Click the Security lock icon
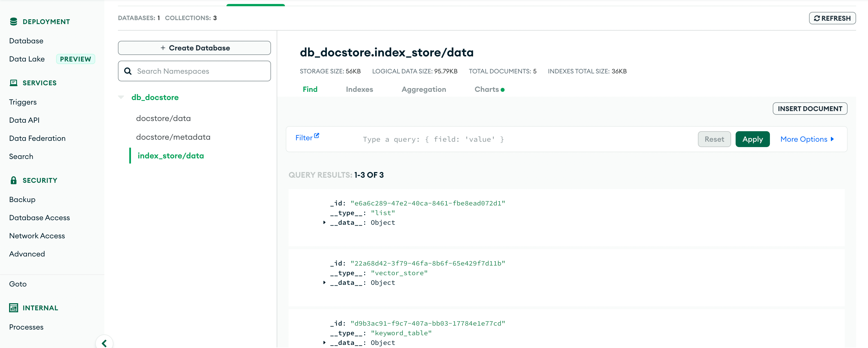 coord(14,180)
